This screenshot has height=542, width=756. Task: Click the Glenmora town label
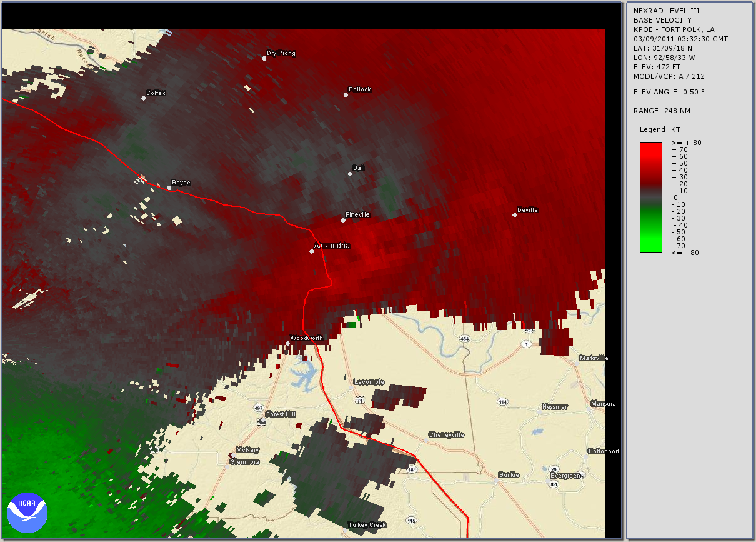coord(245,462)
